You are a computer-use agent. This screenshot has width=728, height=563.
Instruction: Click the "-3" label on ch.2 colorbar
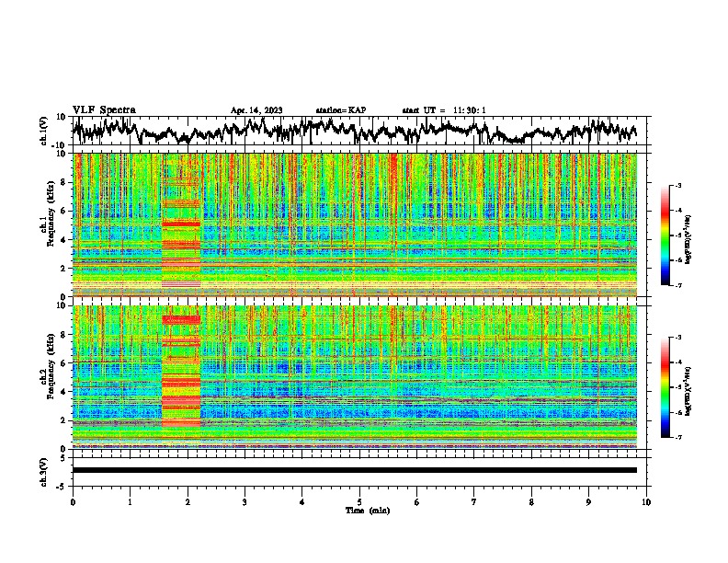[x=677, y=338]
